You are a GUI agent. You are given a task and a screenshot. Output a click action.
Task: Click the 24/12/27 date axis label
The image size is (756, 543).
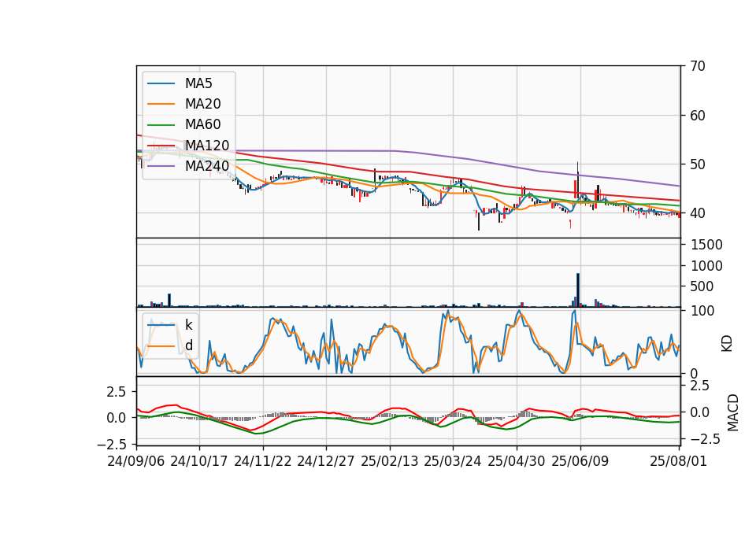[325, 461]
